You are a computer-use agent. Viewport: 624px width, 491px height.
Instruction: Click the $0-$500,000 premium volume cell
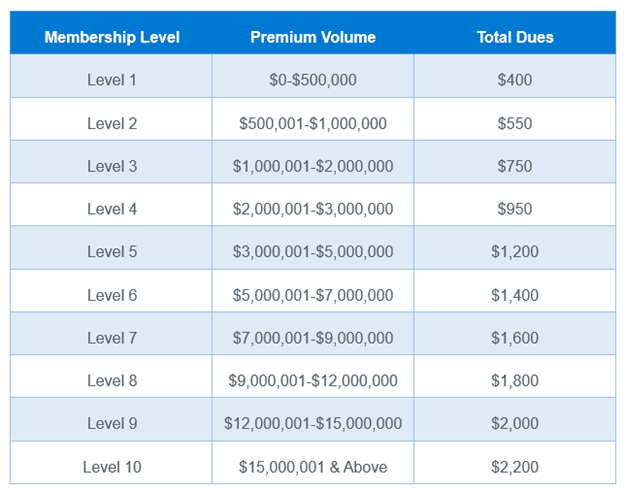pyautogui.click(x=313, y=80)
